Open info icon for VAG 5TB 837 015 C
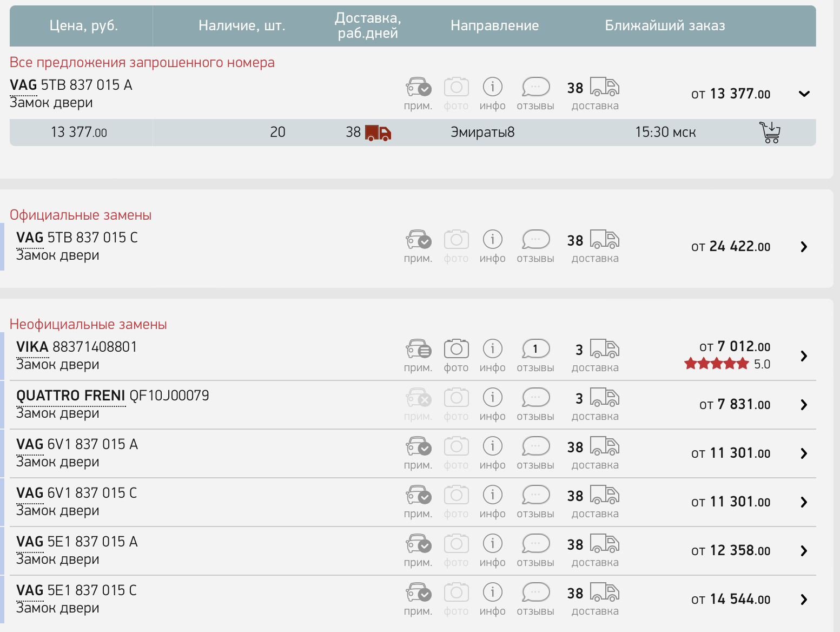This screenshot has width=840, height=632. [x=492, y=239]
